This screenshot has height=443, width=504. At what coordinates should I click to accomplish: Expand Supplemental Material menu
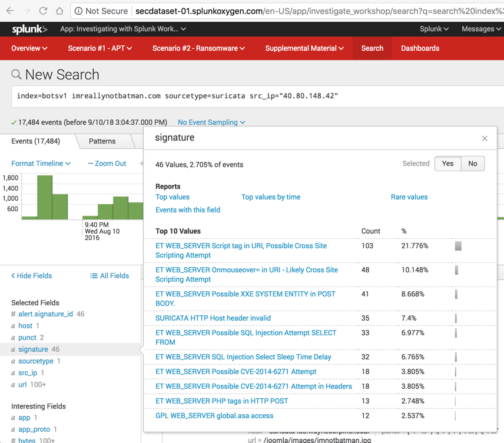(304, 48)
